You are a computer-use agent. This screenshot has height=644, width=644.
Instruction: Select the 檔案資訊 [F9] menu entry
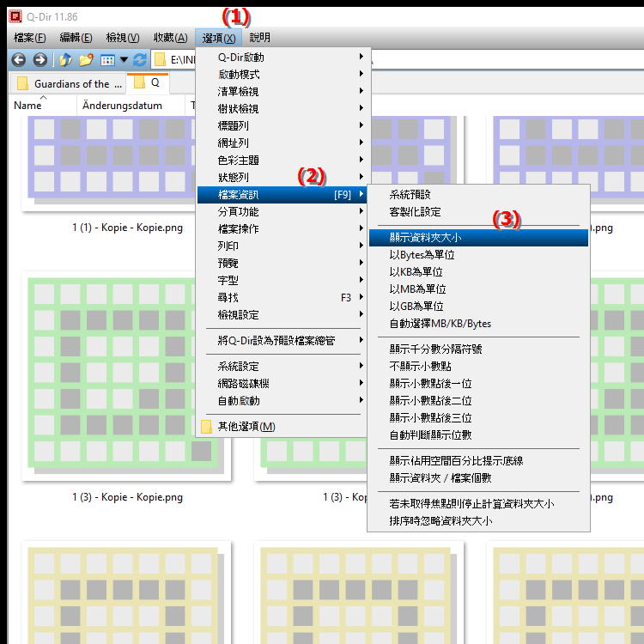tap(283, 195)
